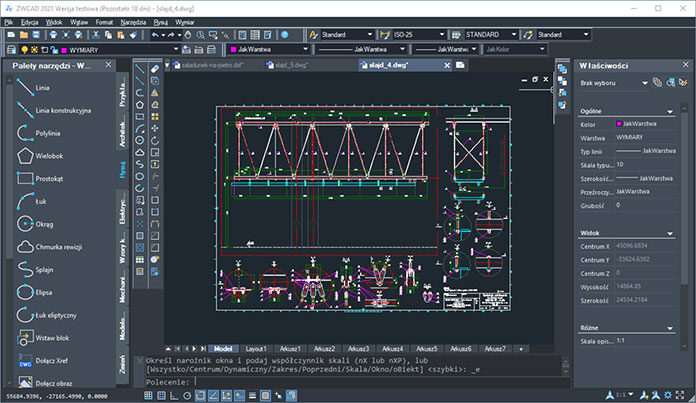Open the Narzędzia menu
This screenshot has height=403, width=696.
(x=135, y=20)
